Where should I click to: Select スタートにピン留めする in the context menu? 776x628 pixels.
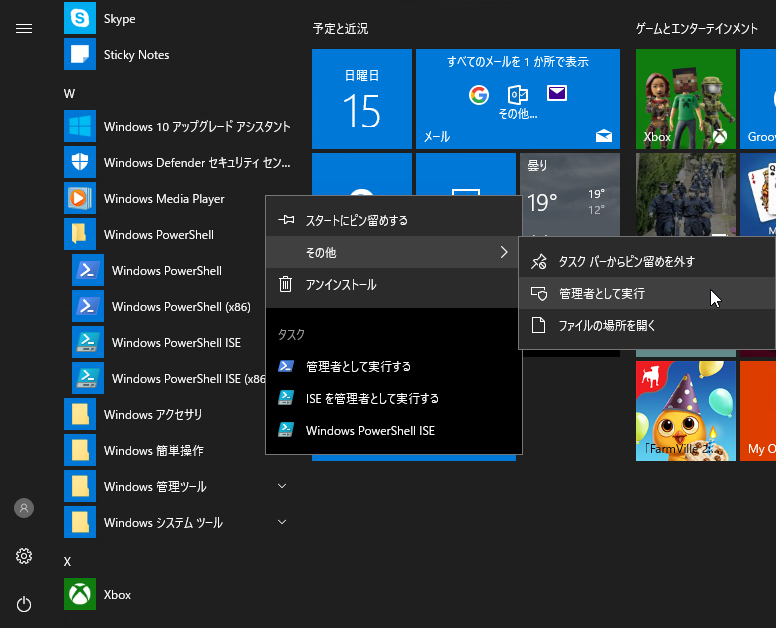394,220
